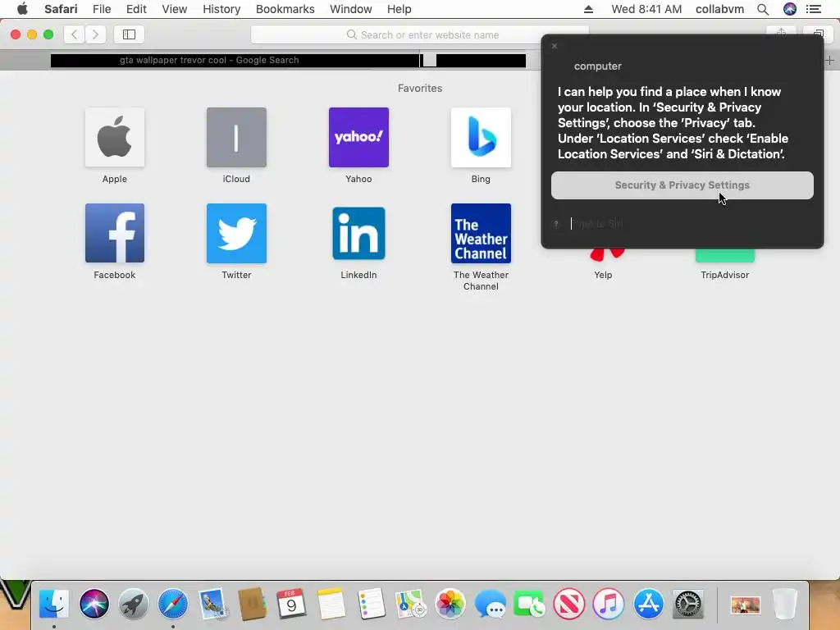Select the gta wallpaper trevor cool tab

pyautogui.click(x=209, y=60)
